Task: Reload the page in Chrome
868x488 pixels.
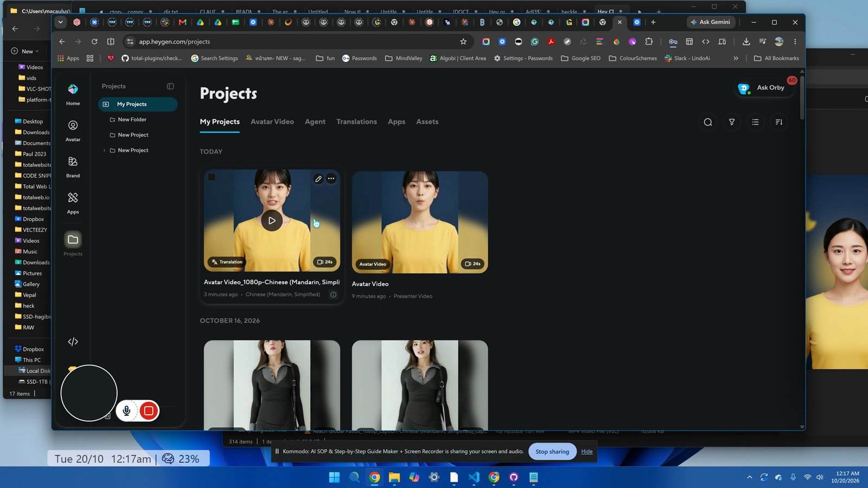Action: [x=94, y=42]
